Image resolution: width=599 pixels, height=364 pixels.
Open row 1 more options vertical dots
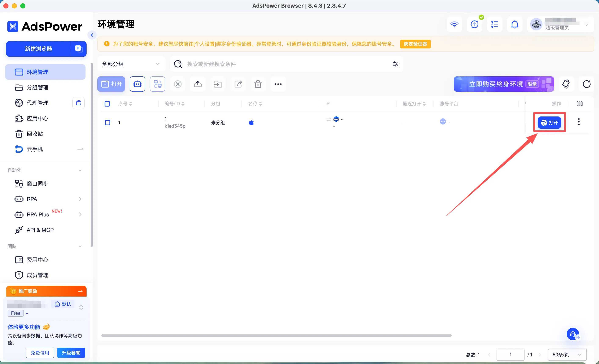(x=579, y=122)
